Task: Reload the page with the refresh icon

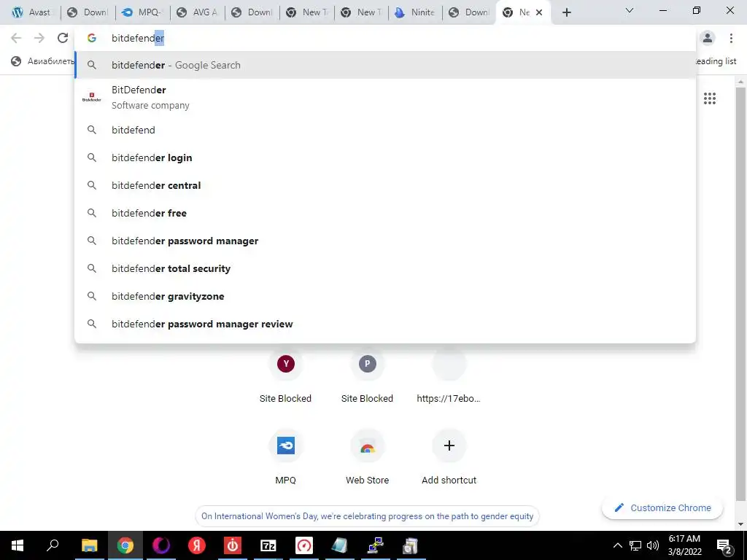Action: (63, 38)
